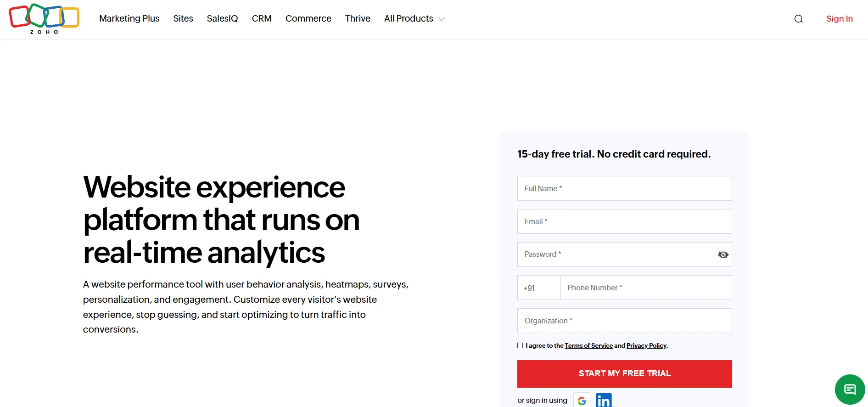Click the Zoho logo
The height and width of the screenshot is (407, 868).
click(x=44, y=19)
